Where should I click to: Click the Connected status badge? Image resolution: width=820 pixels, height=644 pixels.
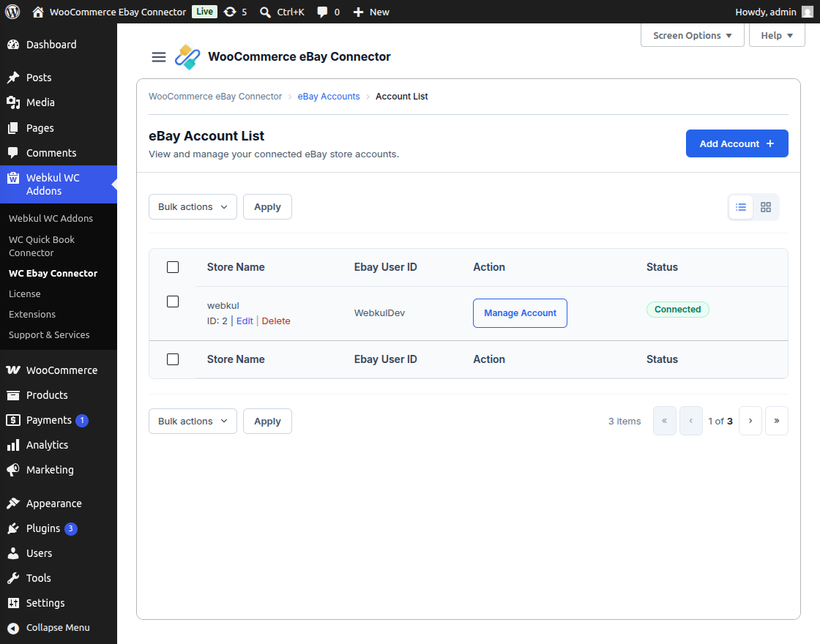[678, 310]
